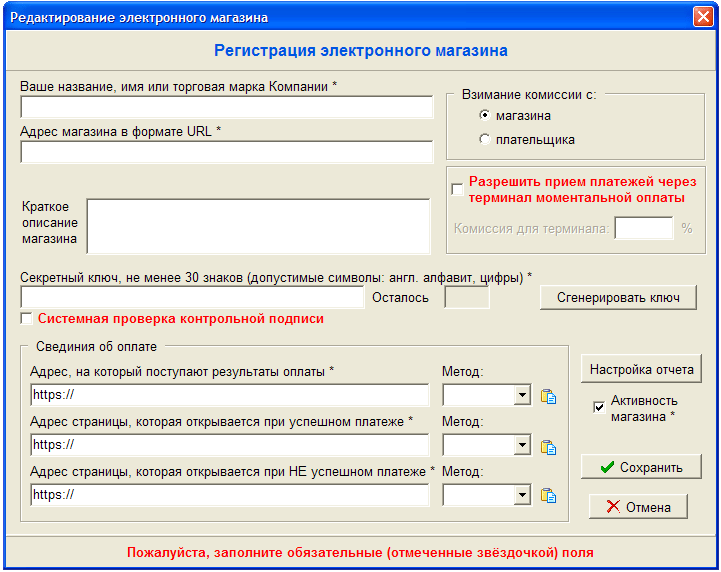Save the shop with 'Сохранить' button
Screen dimensions: 721x572
pos(641,467)
